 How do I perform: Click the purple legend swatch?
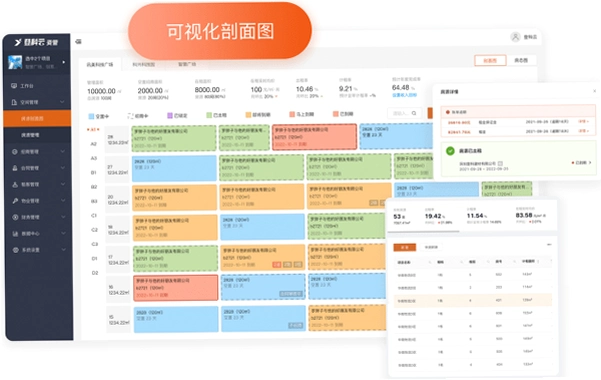[170, 115]
